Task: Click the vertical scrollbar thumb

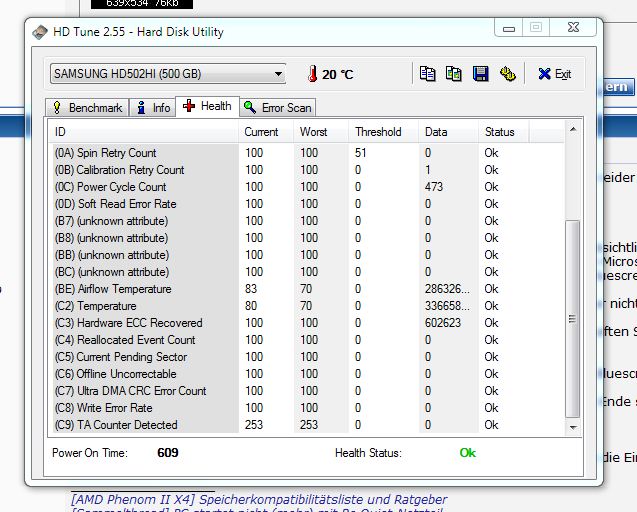Action: coord(572,319)
